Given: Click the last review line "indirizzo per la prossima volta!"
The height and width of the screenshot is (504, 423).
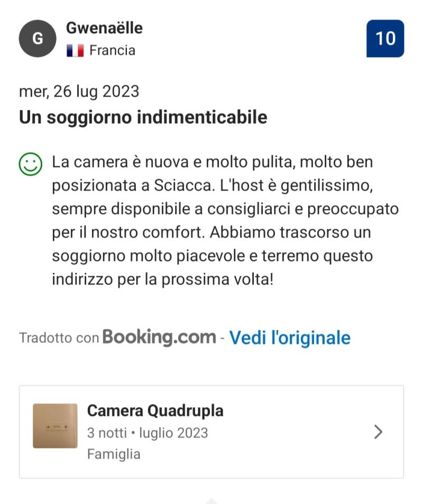Looking at the screenshot, I should point(162,279).
